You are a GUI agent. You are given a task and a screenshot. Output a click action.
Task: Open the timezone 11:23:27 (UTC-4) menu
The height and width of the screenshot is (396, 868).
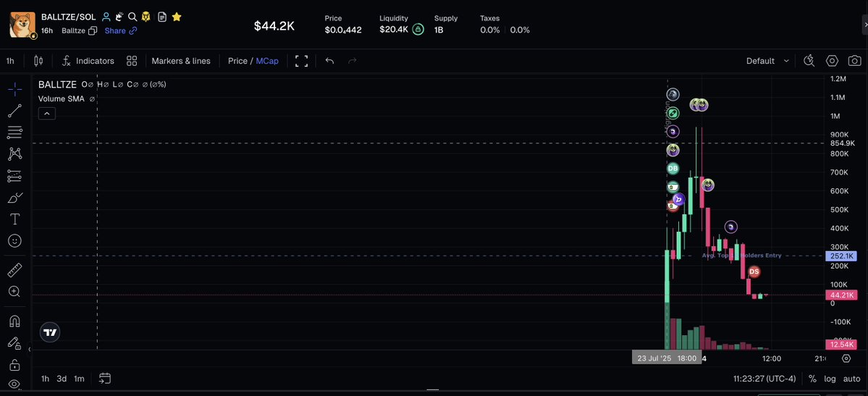tap(764, 379)
